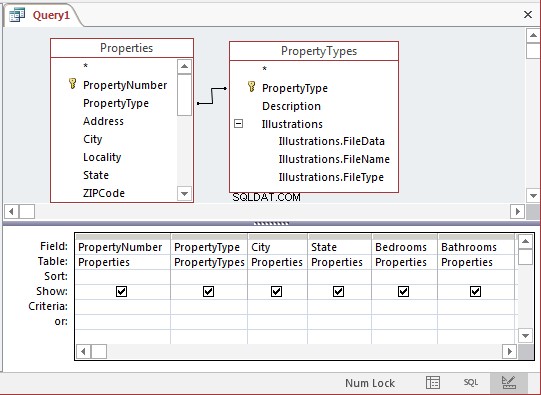
Task: Click the Criteria cell under Bedrooms
Action: click(405, 307)
